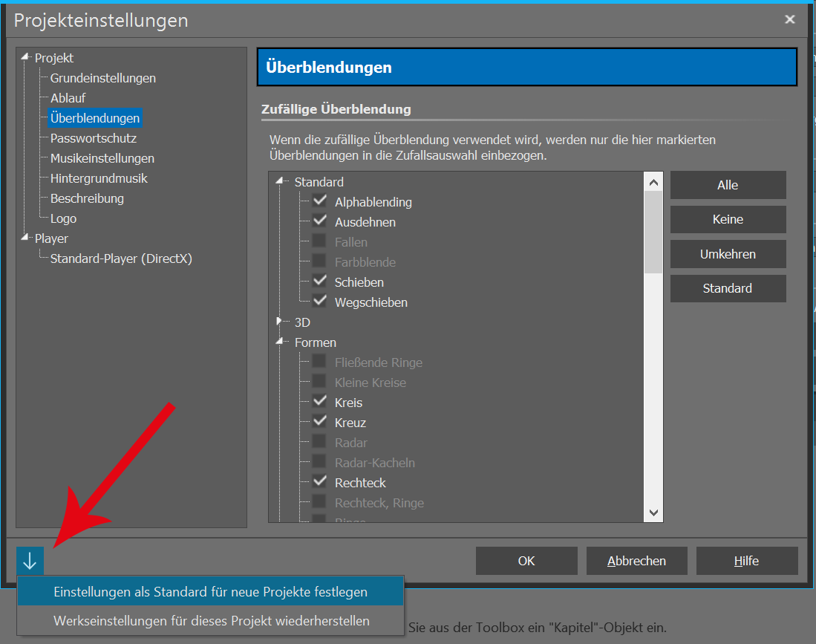Uncheck the Alphablending checkbox
Screen dimensions: 816x644
click(x=319, y=201)
